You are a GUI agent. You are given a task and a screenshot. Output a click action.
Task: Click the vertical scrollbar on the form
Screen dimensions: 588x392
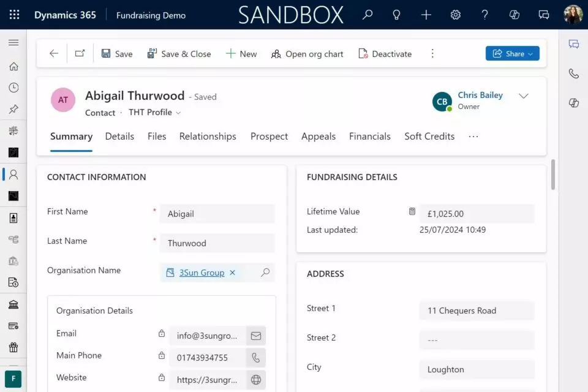(x=553, y=175)
